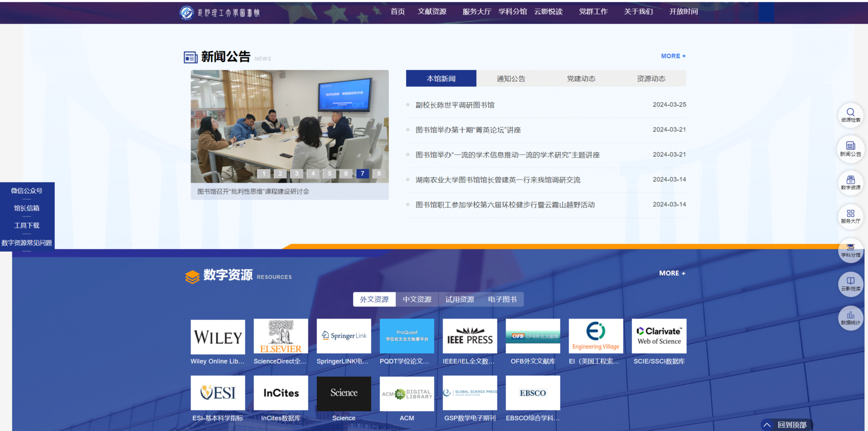Screen dimensions: 868x431
Task: Click the 开放时间 navigation item
Action: [683, 11]
